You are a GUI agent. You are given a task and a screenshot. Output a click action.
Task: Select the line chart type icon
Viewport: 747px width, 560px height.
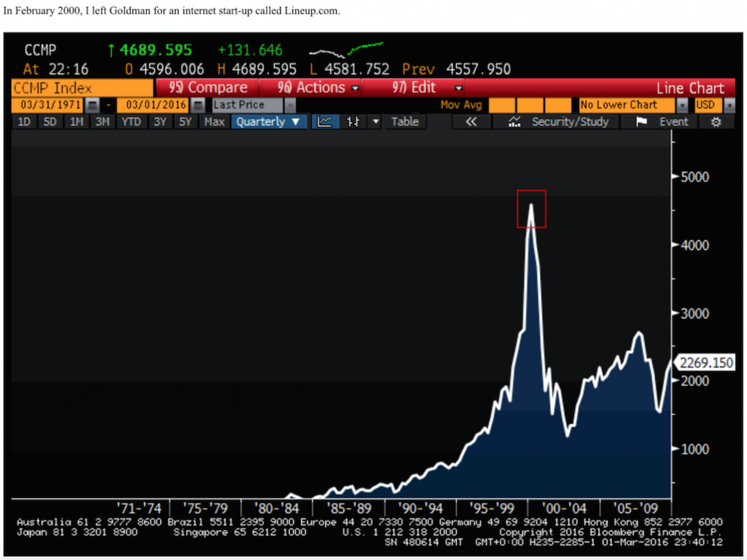pyautogui.click(x=325, y=122)
